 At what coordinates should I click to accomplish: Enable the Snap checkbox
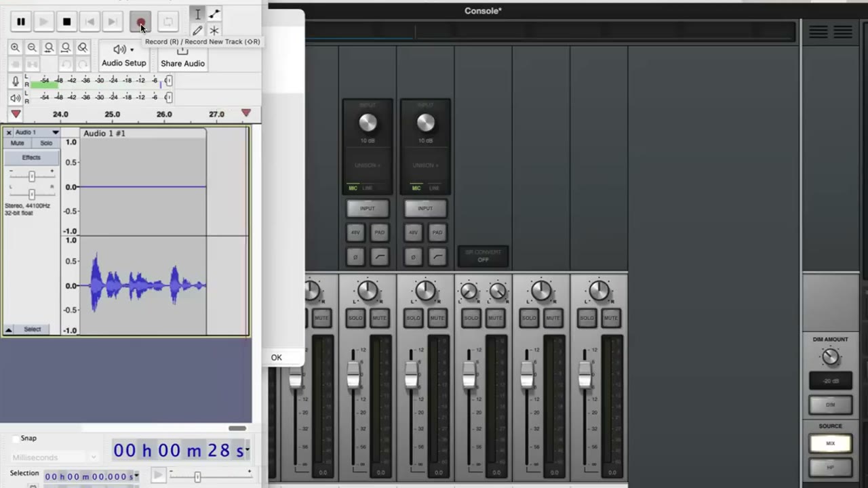pos(16,439)
